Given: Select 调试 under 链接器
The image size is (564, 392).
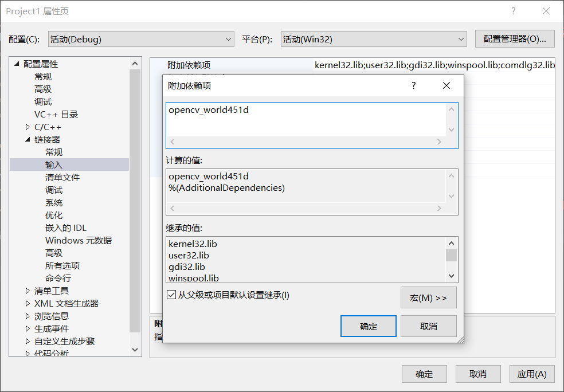Looking at the screenshot, I should (54, 190).
